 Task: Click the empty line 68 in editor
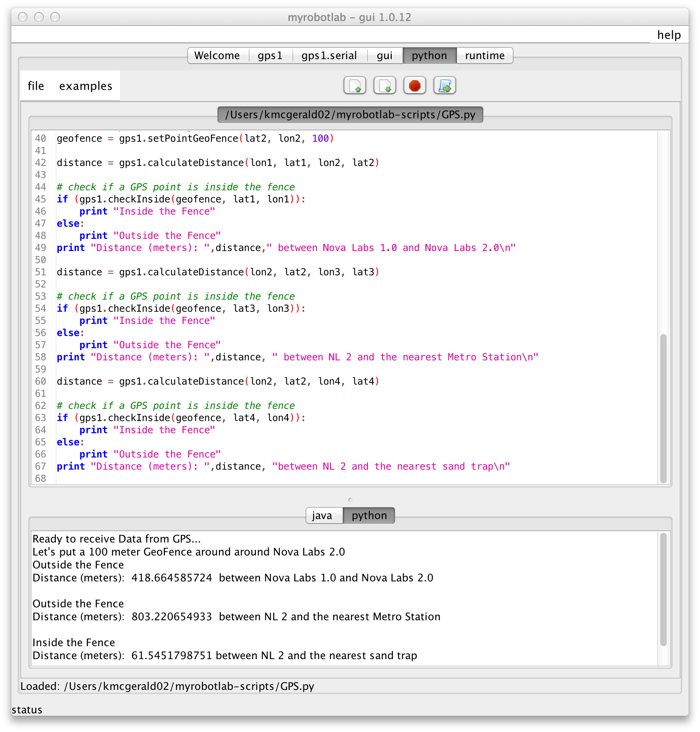pyautogui.click(x=356, y=479)
